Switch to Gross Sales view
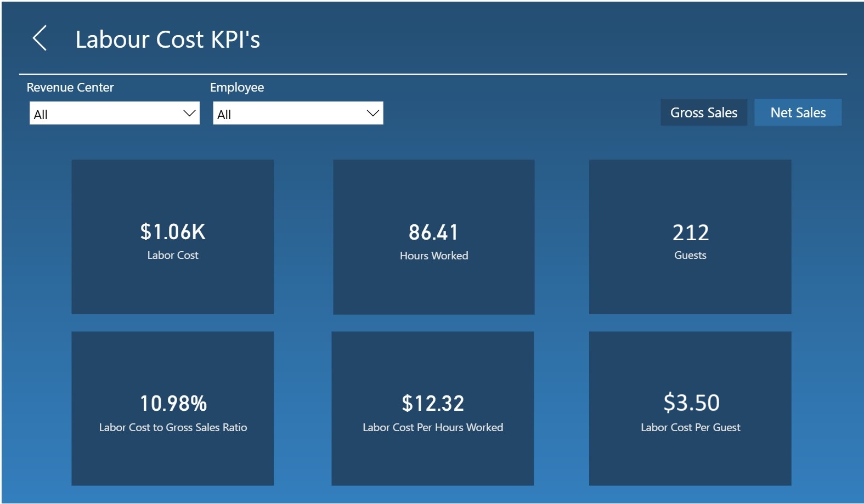Viewport: 864px width, 504px height. 703,112
